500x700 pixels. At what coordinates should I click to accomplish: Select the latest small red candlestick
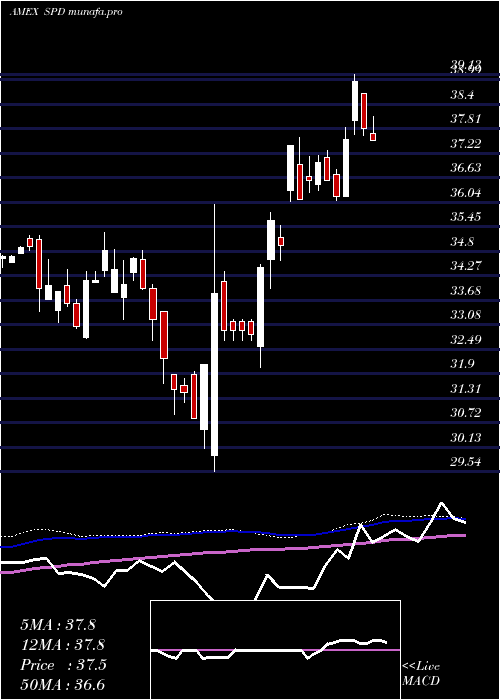click(x=373, y=137)
